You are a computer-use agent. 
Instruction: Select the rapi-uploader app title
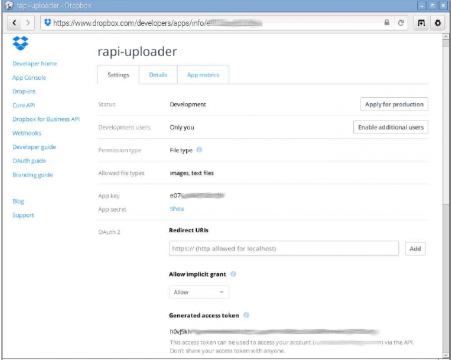click(x=137, y=52)
